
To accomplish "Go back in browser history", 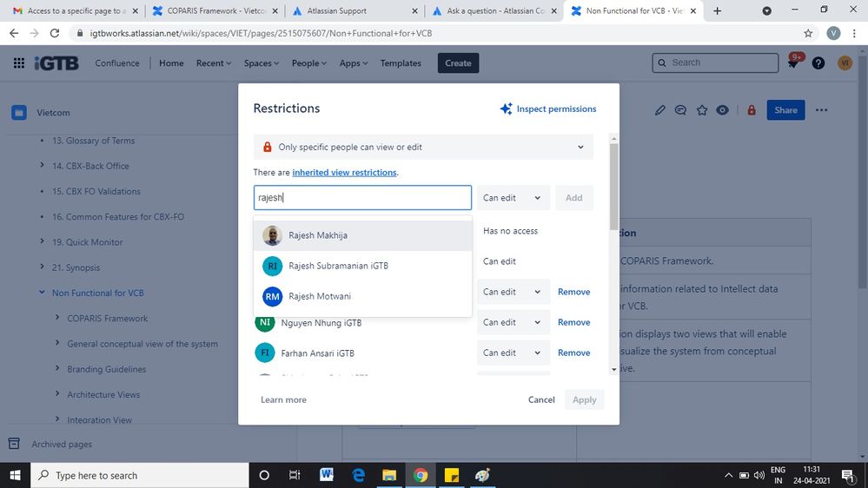I will (14, 33).
